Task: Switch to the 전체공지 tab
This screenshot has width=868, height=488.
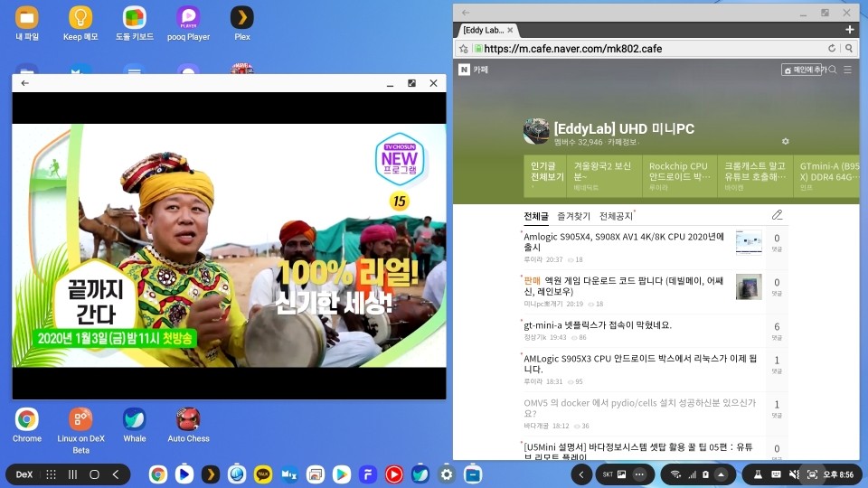Action: [x=616, y=216]
